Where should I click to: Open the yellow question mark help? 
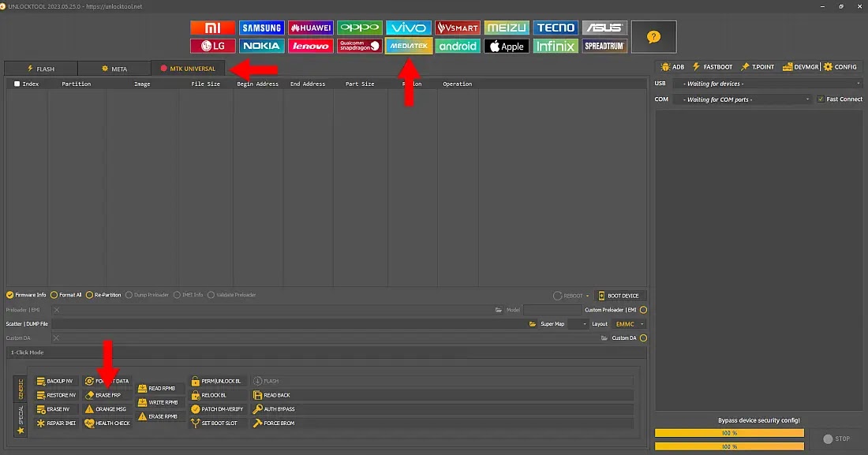click(654, 37)
